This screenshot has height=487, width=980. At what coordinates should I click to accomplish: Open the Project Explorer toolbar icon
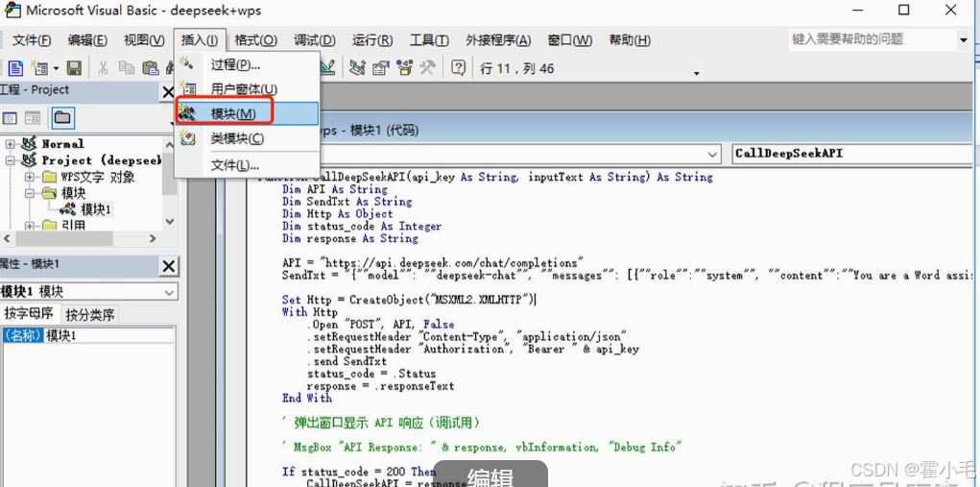point(357,67)
